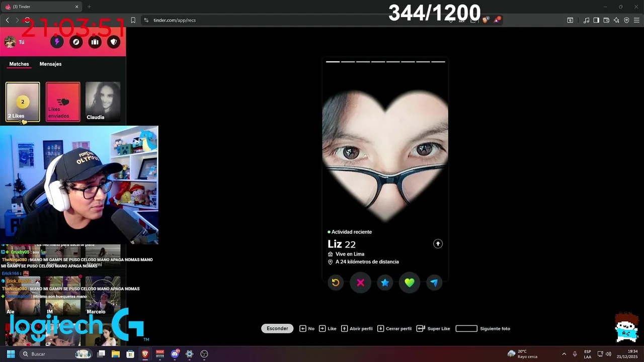Click the Abrir perfil shortcut hint
Screen dimensions: 644x362
coord(357,328)
